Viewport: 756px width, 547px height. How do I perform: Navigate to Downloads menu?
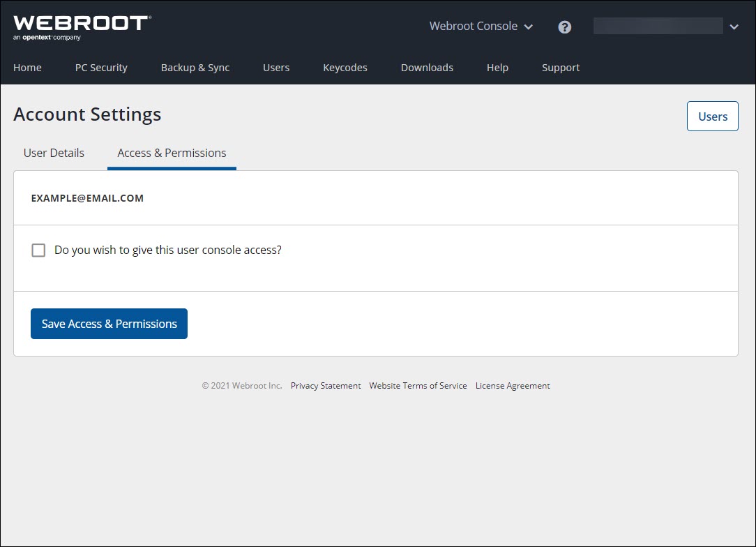click(427, 68)
